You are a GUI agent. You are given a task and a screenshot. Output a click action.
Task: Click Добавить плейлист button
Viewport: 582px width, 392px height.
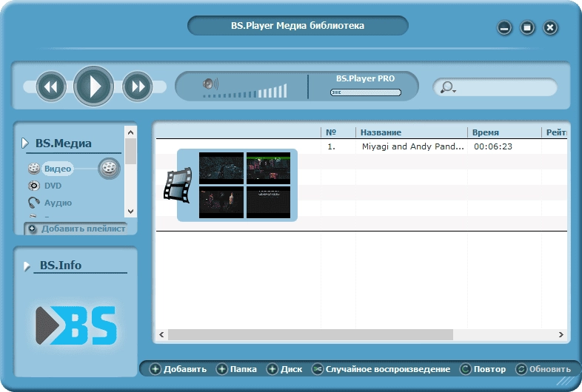pos(76,229)
